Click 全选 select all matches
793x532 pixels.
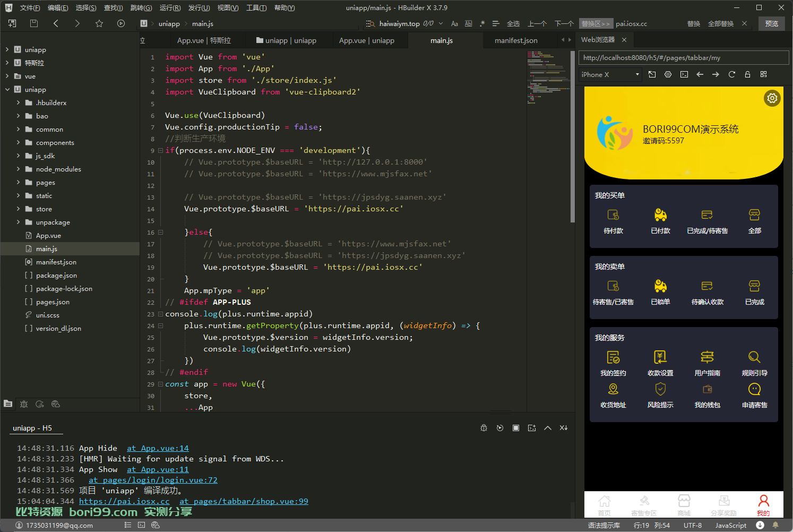pyautogui.click(x=513, y=23)
